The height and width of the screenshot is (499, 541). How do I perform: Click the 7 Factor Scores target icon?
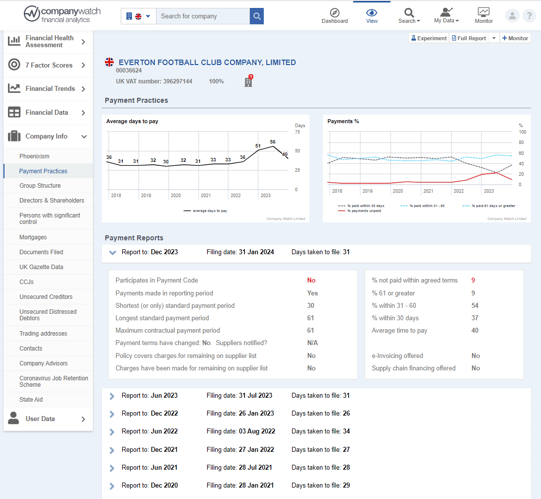(14, 65)
